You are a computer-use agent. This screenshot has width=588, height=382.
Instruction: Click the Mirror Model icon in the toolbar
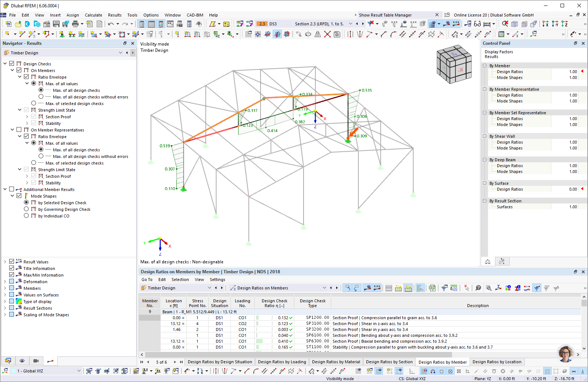tap(318, 34)
